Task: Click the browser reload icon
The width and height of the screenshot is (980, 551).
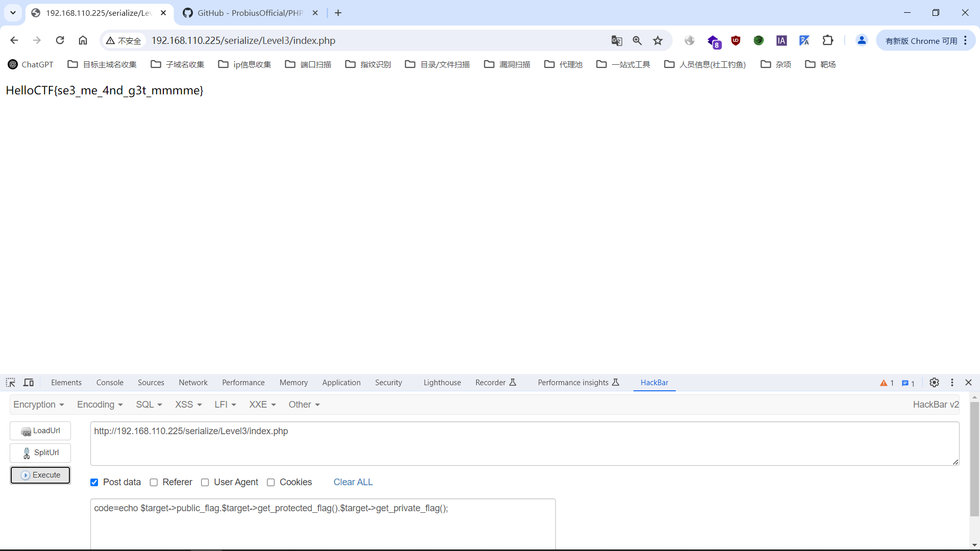Action: 60,40
